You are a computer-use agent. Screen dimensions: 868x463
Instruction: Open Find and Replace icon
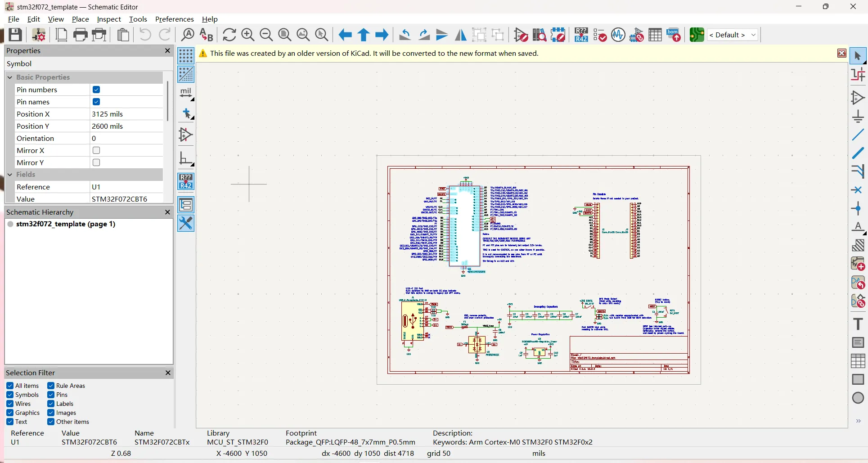point(206,35)
